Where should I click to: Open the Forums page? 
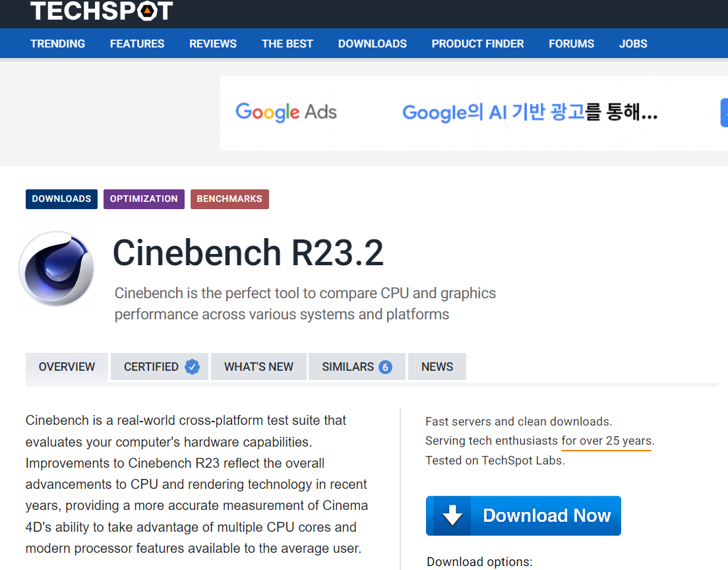point(572,44)
